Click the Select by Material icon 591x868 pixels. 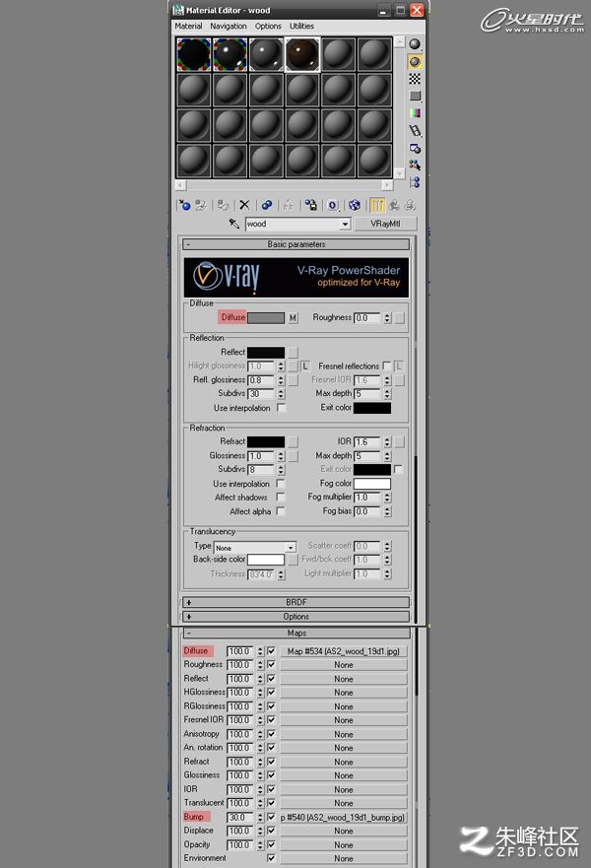coord(415,165)
